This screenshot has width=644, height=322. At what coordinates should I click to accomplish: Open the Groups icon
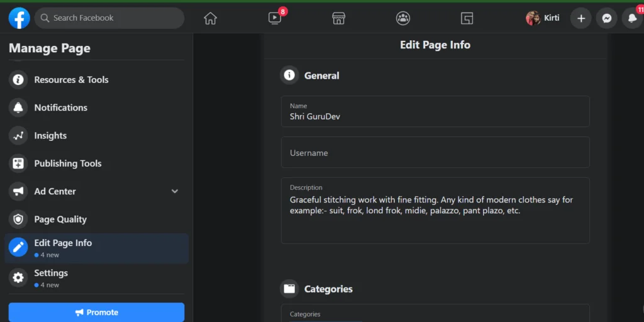coord(403,18)
